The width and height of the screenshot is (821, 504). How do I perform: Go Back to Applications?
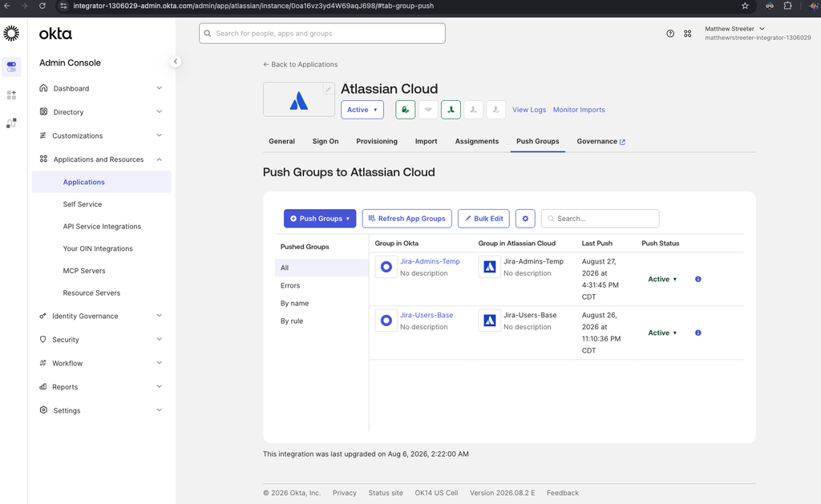click(x=300, y=64)
